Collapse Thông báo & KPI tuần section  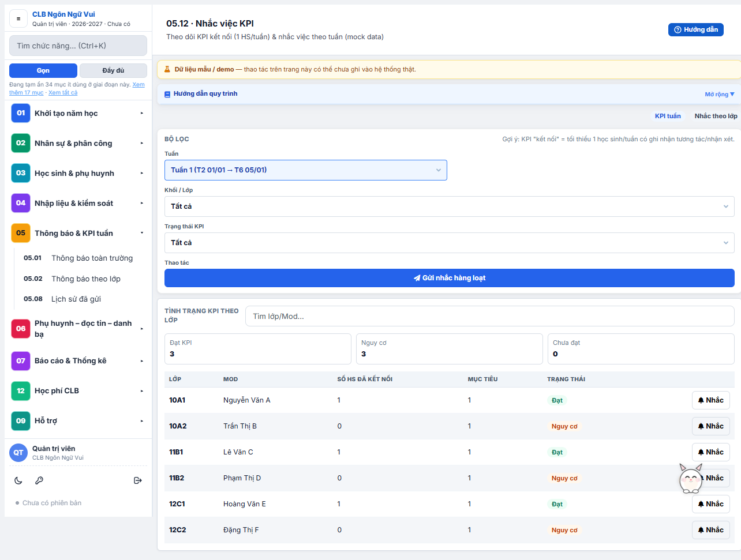point(78,233)
